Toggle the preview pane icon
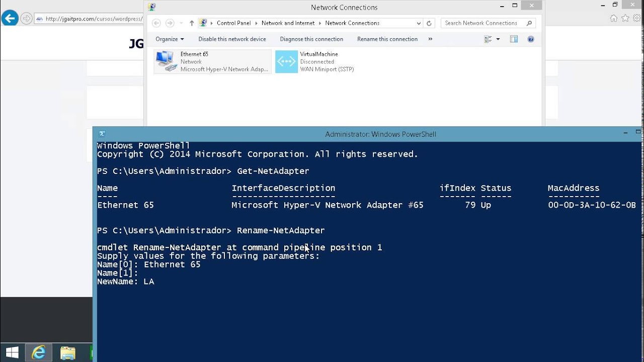The width and height of the screenshot is (644, 362). coord(514,39)
